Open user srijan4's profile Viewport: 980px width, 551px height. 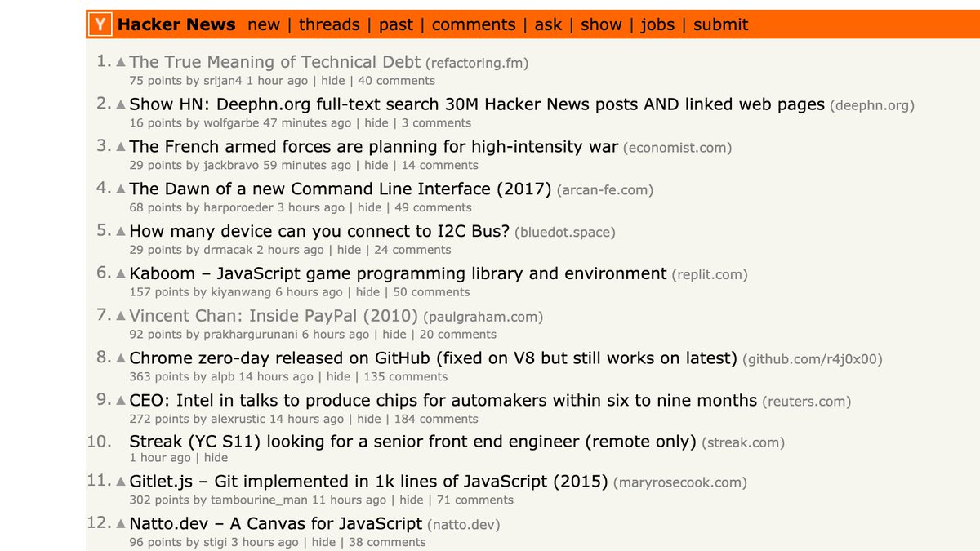coord(223,81)
